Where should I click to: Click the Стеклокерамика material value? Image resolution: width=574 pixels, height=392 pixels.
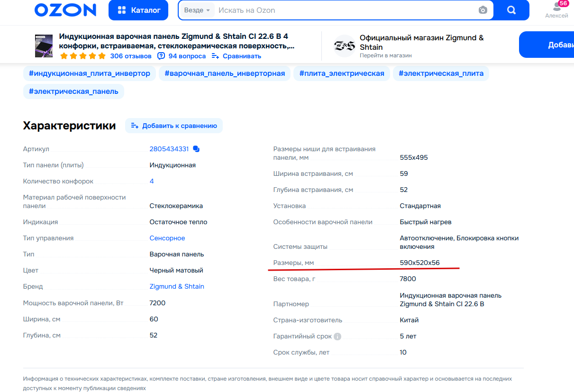coord(176,206)
